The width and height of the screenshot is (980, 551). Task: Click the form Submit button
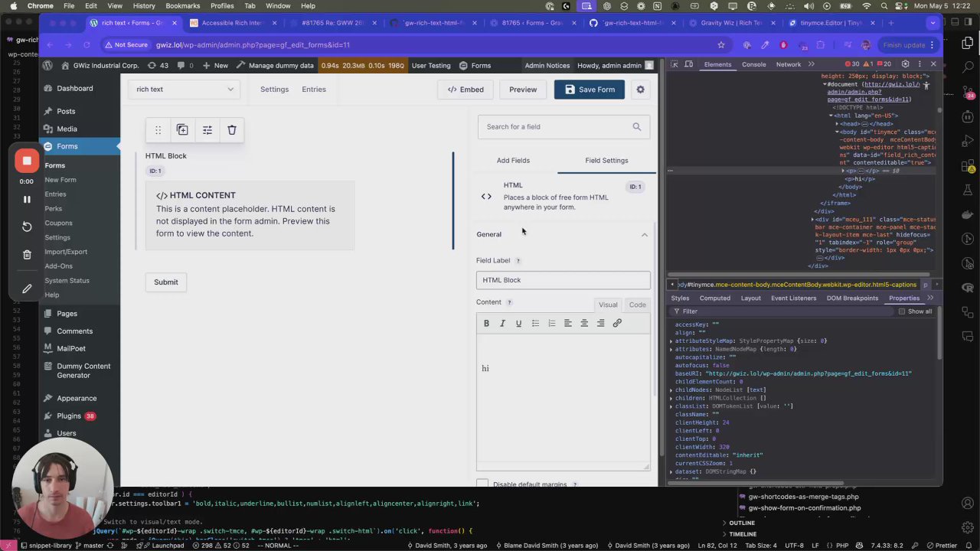pyautogui.click(x=165, y=282)
